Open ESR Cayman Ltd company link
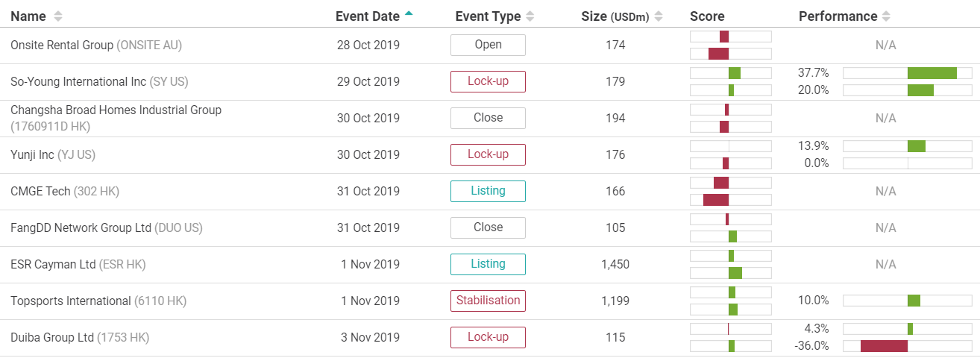980x358 pixels. pyautogui.click(x=53, y=264)
